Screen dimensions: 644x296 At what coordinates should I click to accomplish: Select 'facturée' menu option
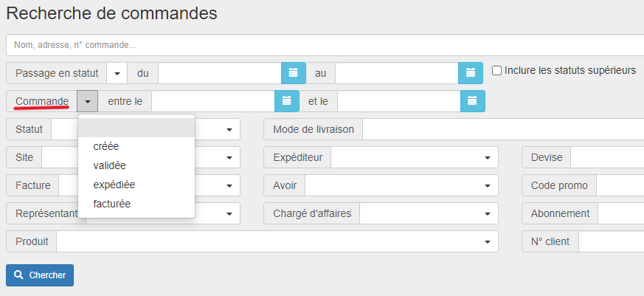(112, 204)
